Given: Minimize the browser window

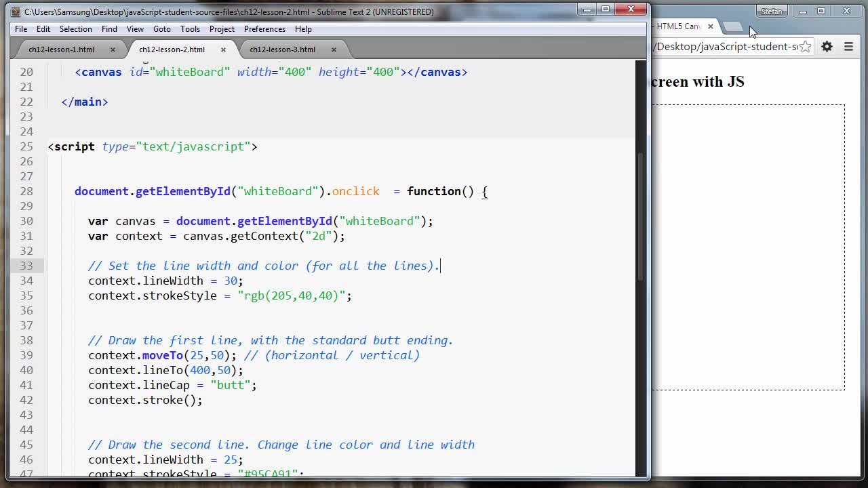Looking at the screenshot, I should tap(803, 12).
